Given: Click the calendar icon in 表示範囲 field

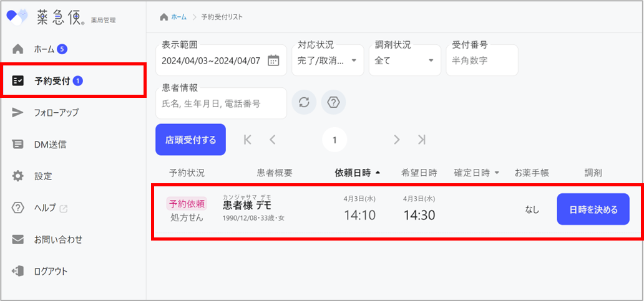Looking at the screenshot, I should pos(273,60).
